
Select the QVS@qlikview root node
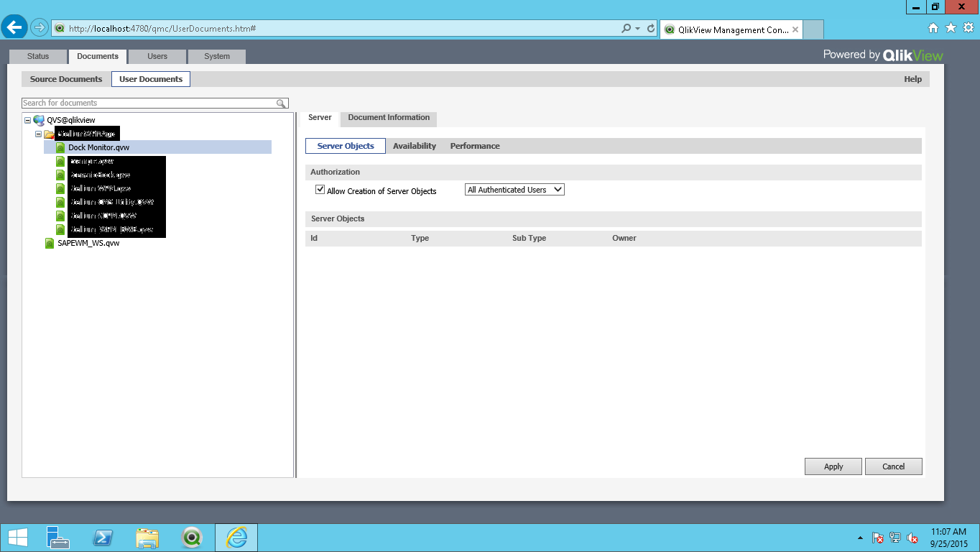click(x=71, y=120)
